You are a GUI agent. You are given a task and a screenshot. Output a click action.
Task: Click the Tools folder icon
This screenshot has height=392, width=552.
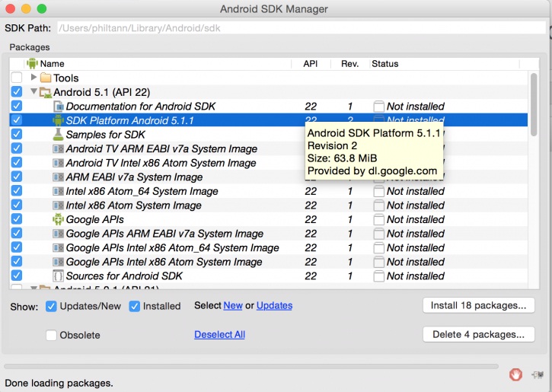46,78
